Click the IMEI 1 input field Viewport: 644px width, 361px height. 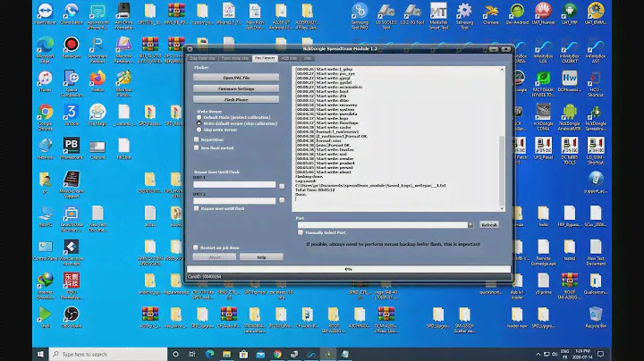pyautogui.click(x=235, y=185)
